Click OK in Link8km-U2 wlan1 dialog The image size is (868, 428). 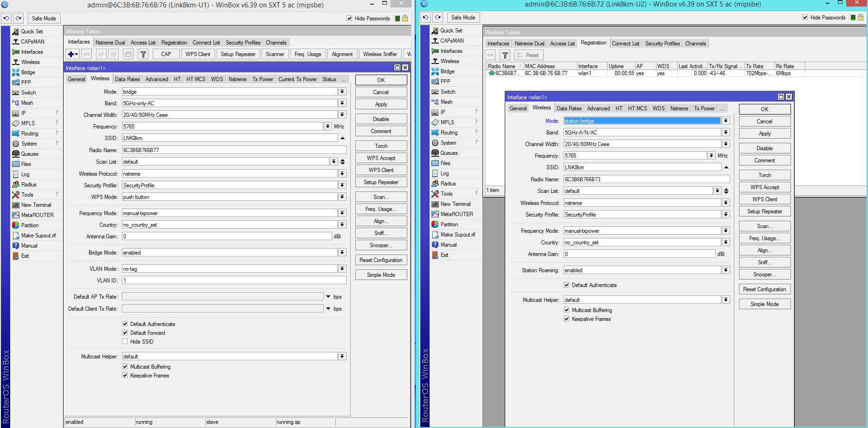765,109
